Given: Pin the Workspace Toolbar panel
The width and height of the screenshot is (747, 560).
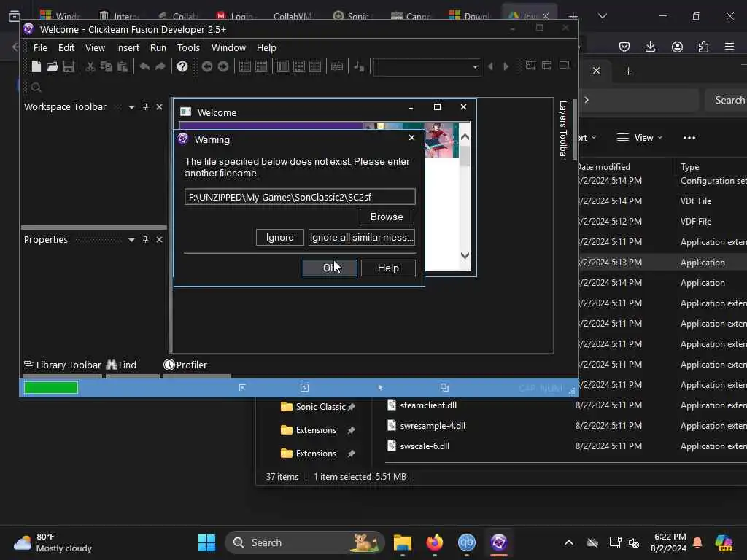Looking at the screenshot, I should (x=145, y=107).
